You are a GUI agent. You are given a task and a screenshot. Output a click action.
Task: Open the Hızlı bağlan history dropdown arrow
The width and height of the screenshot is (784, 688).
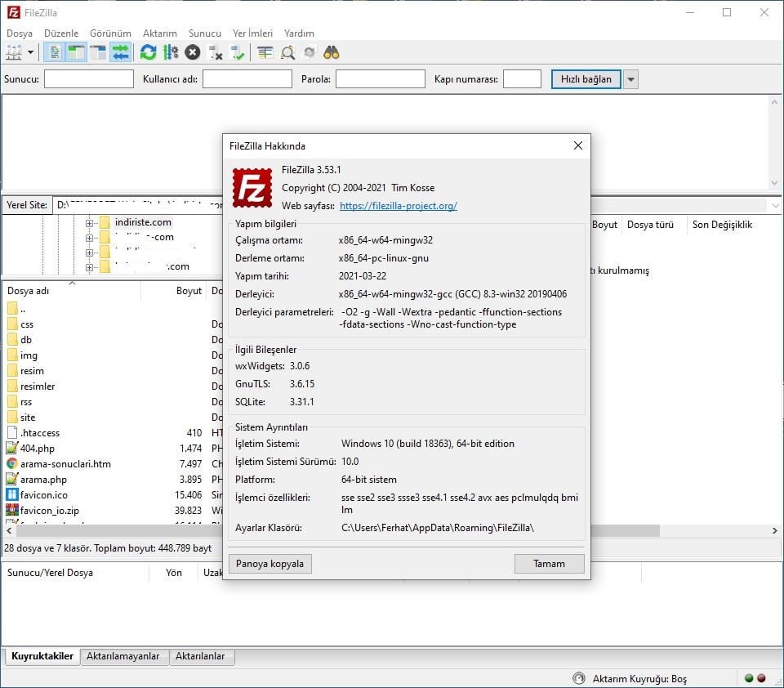tap(630, 79)
